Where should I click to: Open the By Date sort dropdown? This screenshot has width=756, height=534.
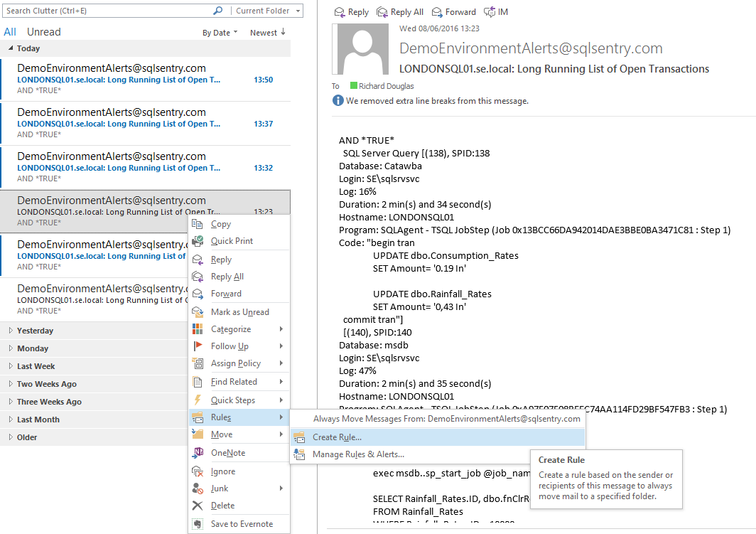pos(220,32)
